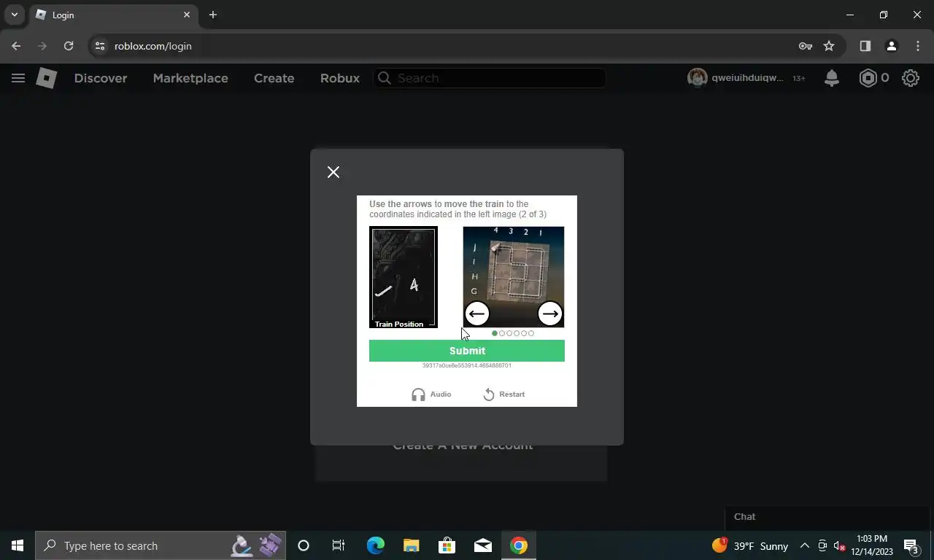Open the Create page
The width and height of the screenshot is (934, 560).
274,78
